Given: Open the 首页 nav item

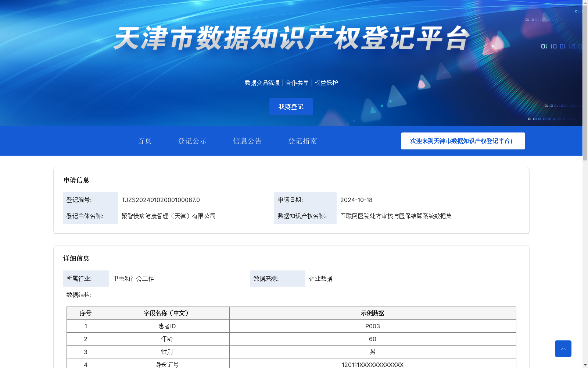Looking at the screenshot, I should [144, 141].
